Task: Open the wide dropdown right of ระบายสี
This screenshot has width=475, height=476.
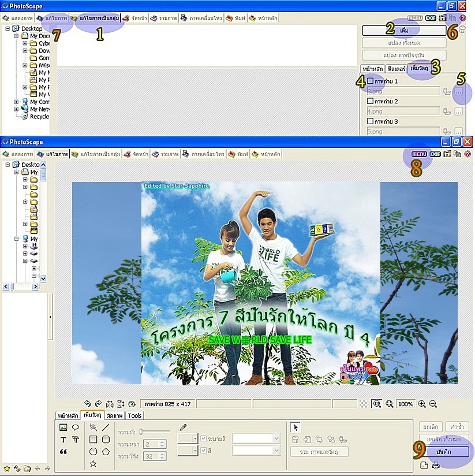Action: click(x=256, y=438)
